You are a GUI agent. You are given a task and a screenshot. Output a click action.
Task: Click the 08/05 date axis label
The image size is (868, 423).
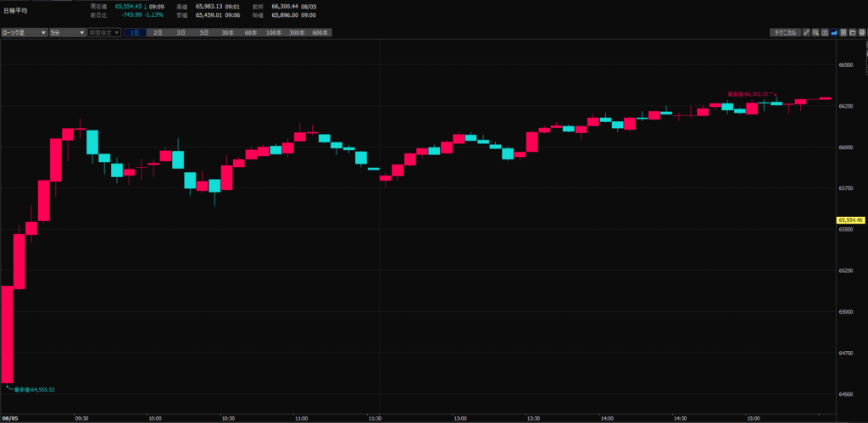point(8,419)
